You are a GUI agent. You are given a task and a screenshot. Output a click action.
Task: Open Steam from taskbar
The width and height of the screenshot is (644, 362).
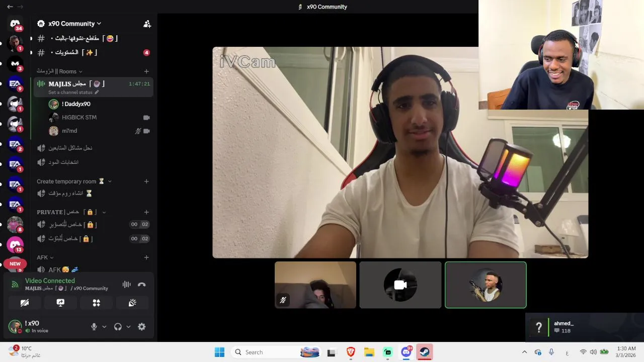(425, 352)
